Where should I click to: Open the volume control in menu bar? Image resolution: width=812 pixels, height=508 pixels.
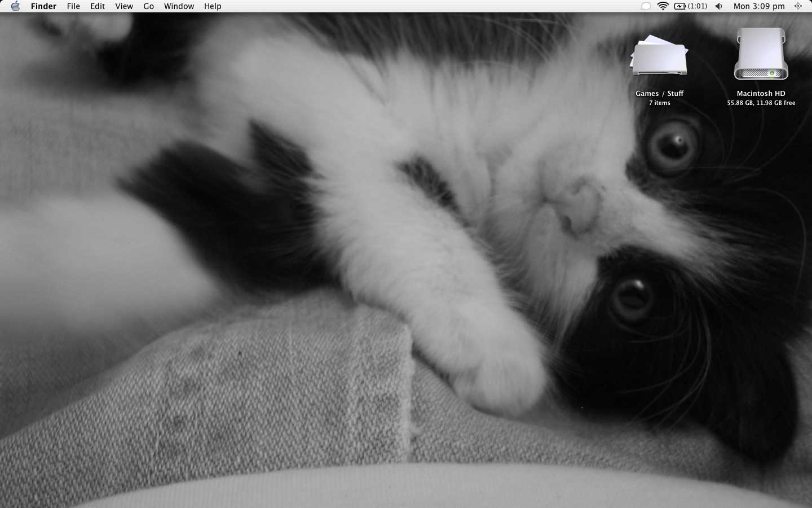[x=719, y=6]
